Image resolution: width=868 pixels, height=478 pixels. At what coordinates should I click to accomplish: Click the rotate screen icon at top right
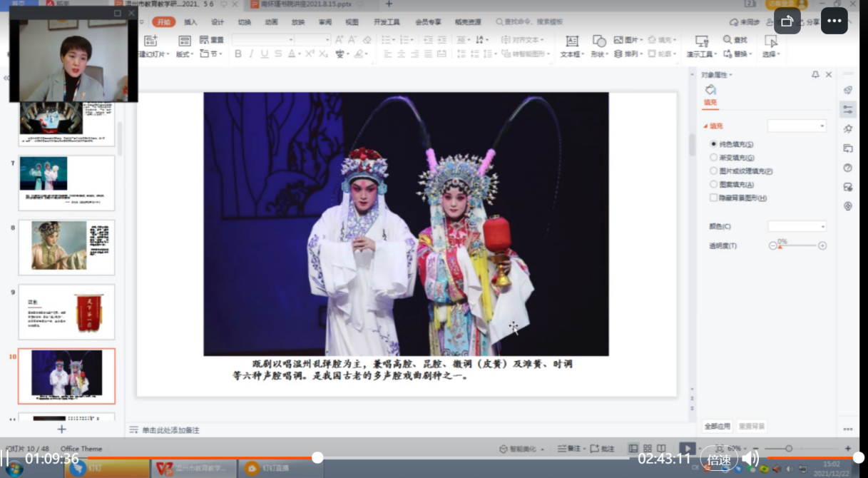tap(787, 21)
